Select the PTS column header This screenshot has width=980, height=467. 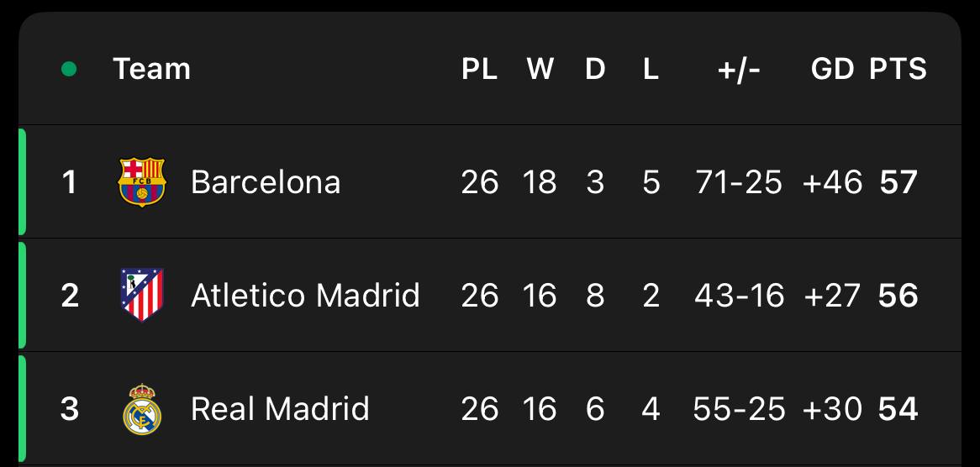pos(898,69)
